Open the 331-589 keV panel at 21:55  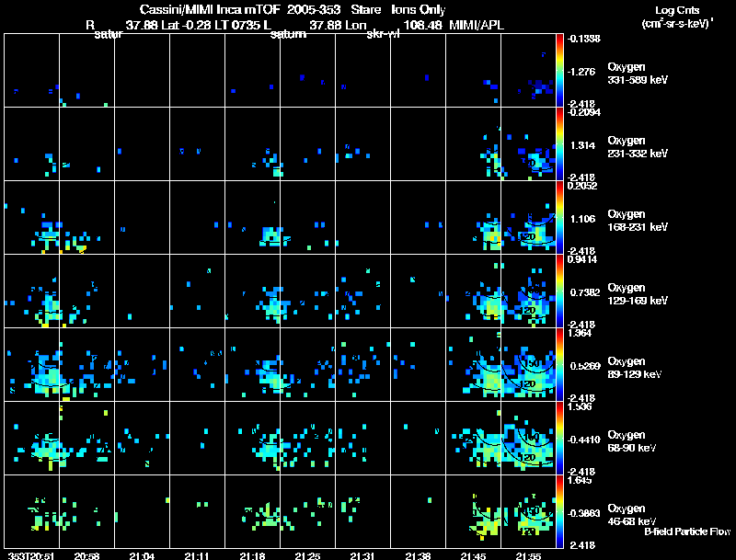point(528,71)
